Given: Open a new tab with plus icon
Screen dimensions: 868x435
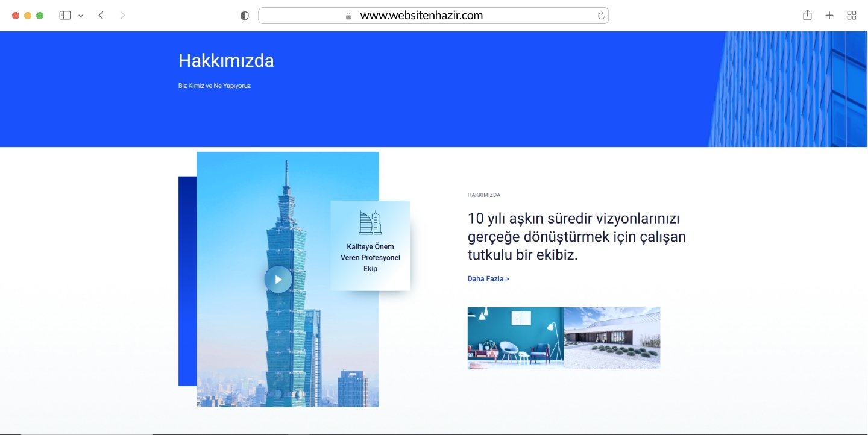Looking at the screenshot, I should [829, 16].
